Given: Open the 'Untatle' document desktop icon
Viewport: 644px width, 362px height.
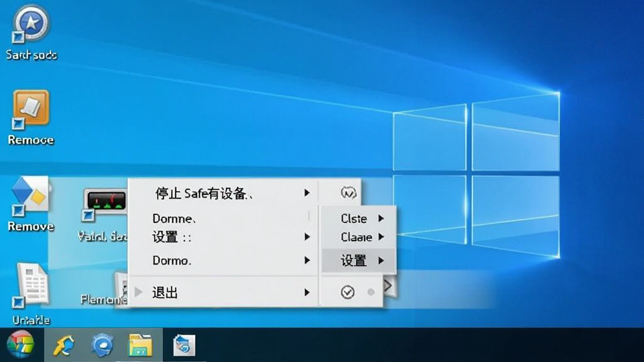Looking at the screenshot, I should (31, 285).
